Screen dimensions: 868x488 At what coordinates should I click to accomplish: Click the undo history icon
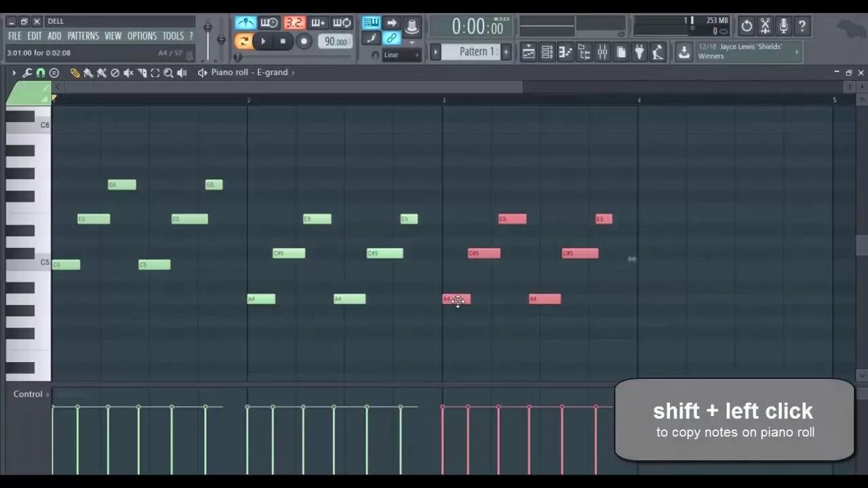tap(746, 26)
